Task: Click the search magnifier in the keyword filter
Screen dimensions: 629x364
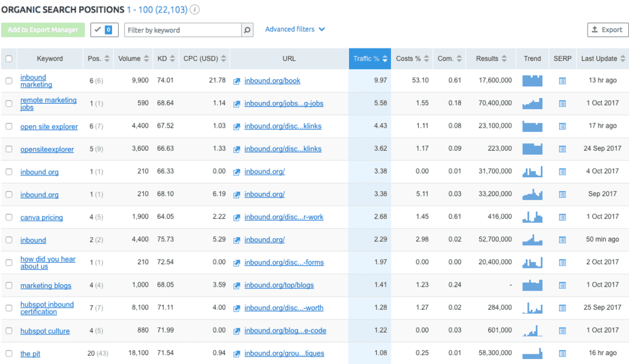Action: (246, 30)
